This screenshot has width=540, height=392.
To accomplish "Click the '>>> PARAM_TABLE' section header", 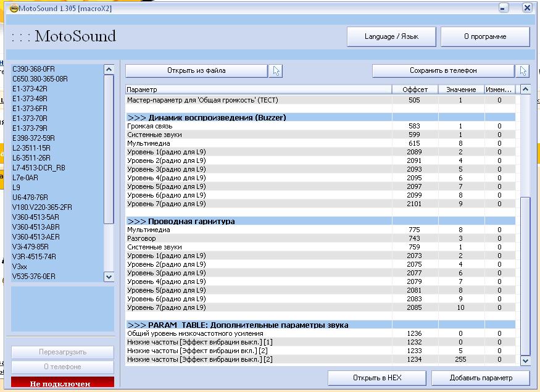I will 321,325.
